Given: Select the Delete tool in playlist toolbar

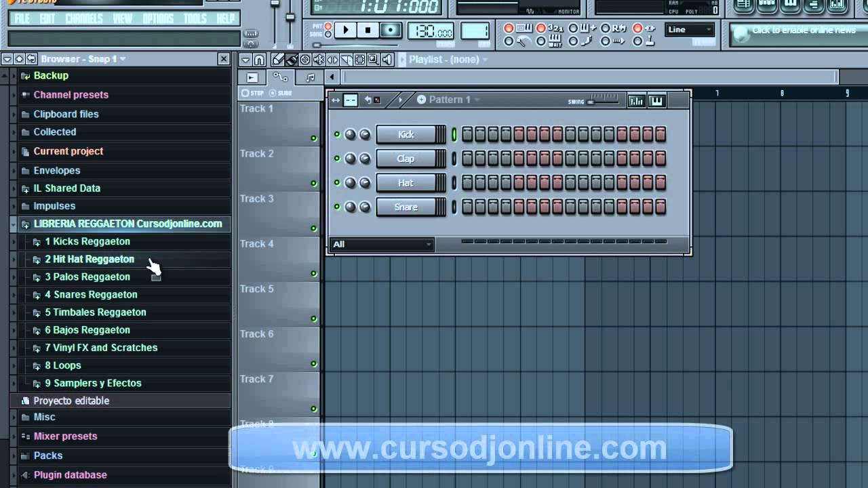Looking at the screenshot, I should pyautogui.click(x=305, y=60).
